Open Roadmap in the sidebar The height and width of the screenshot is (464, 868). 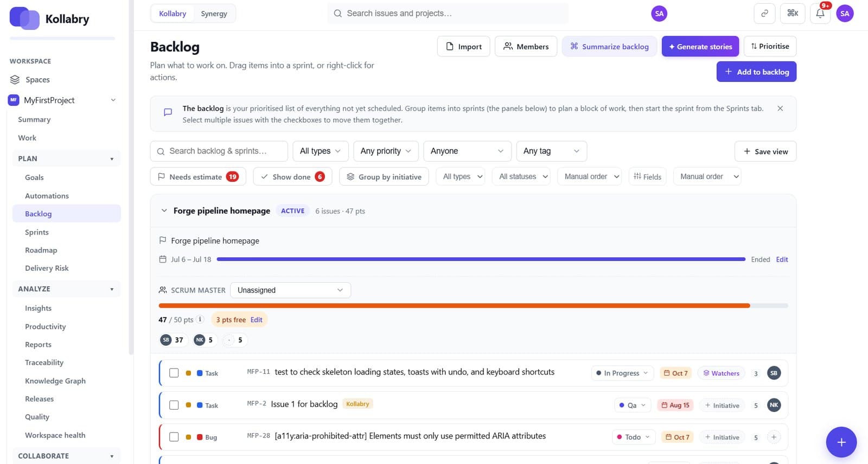41,250
